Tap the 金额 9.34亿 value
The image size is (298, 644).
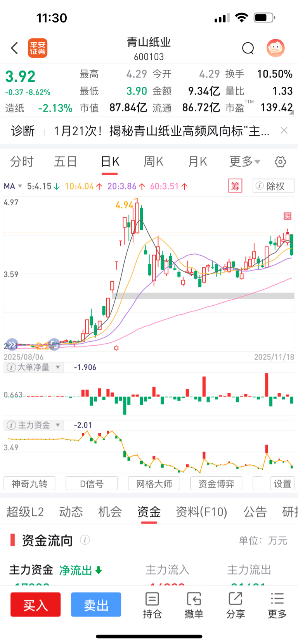click(x=204, y=91)
